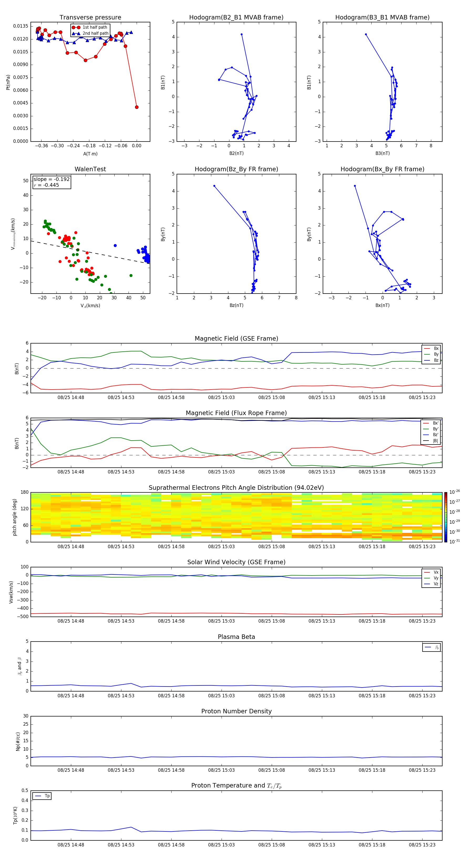Click the 'WalenTest' plot title
Viewport: 473px width, 868px height.
(90, 169)
